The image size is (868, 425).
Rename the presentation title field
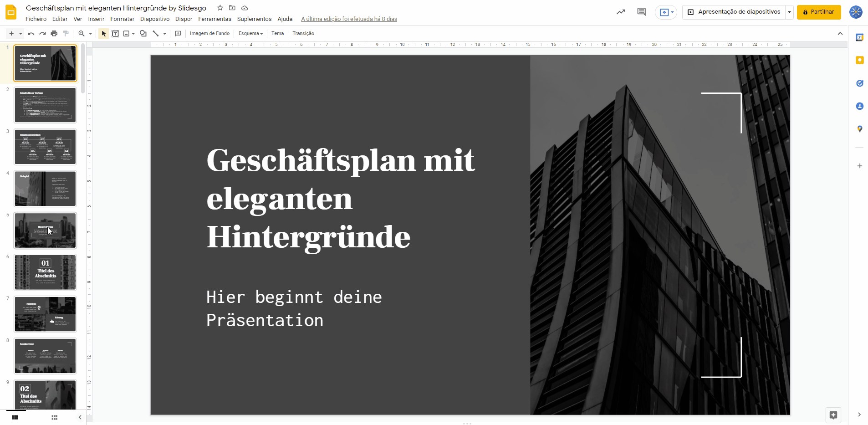pyautogui.click(x=116, y=8)
